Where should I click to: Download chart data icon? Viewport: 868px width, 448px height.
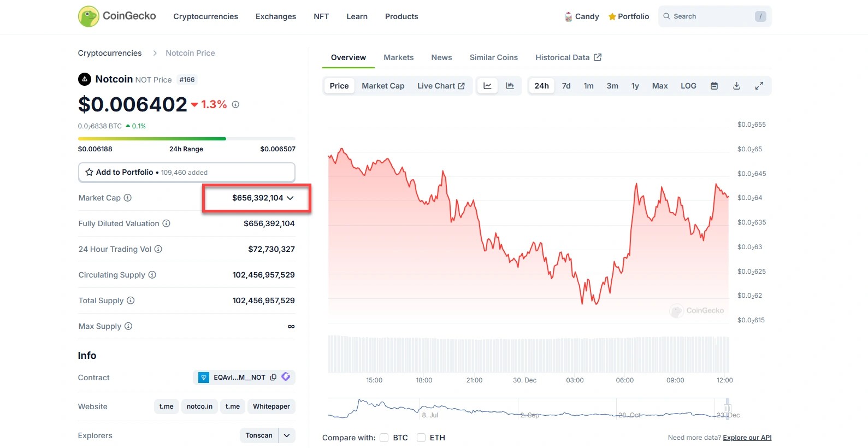click(736, 86)
